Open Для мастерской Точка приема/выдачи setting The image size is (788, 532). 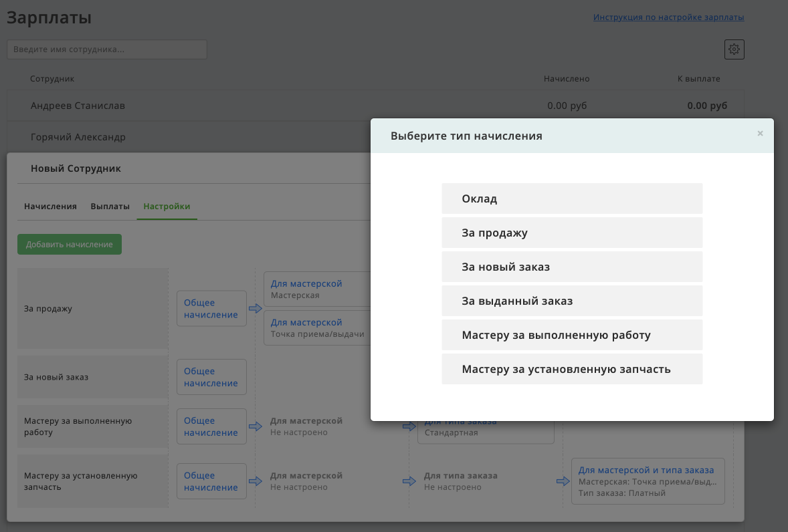pos(317,327)
